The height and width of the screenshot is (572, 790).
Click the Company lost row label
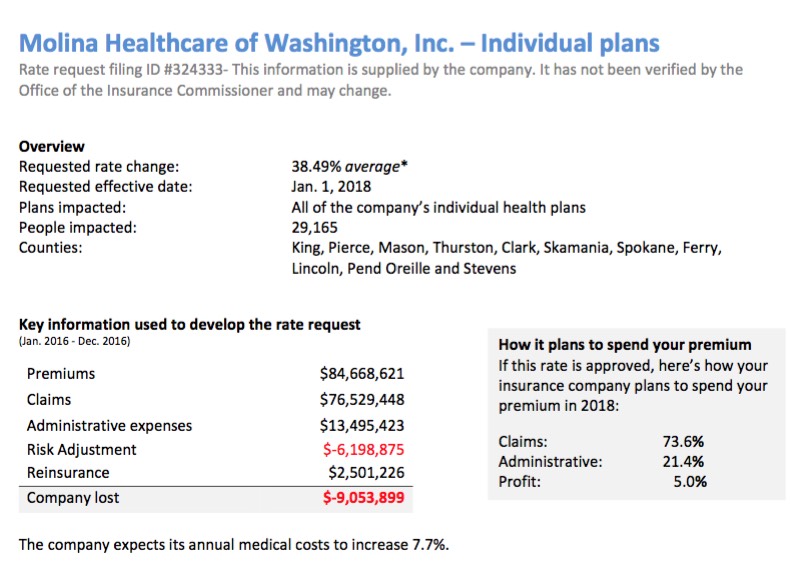point(76,497)
